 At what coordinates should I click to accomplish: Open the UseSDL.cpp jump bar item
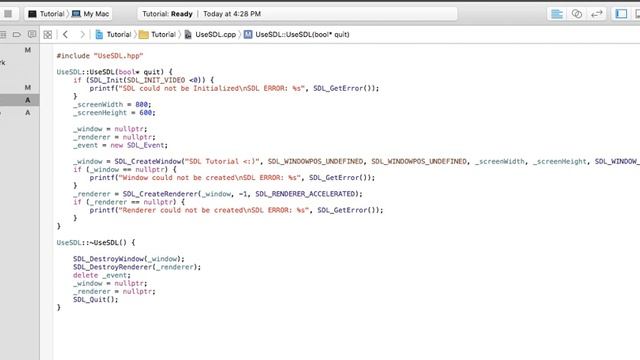click(x=210, y=35)
